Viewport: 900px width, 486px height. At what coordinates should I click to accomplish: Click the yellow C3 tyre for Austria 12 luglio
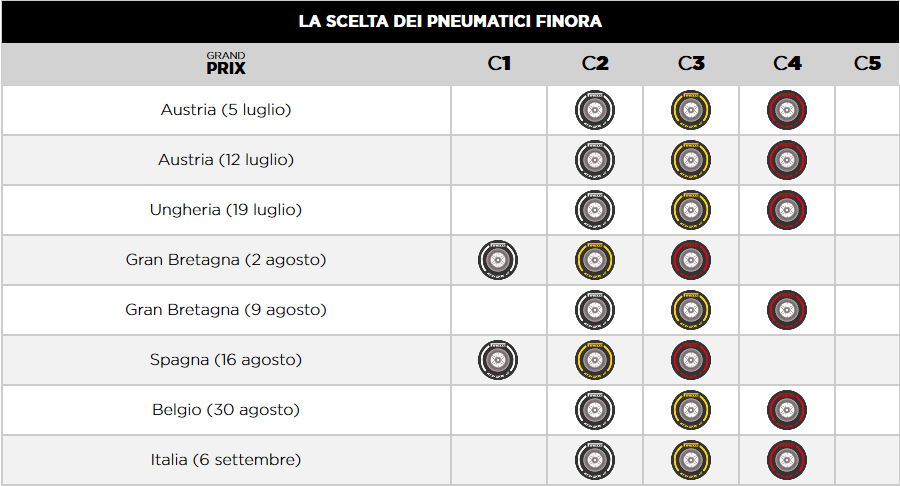(x=691, y=160)
